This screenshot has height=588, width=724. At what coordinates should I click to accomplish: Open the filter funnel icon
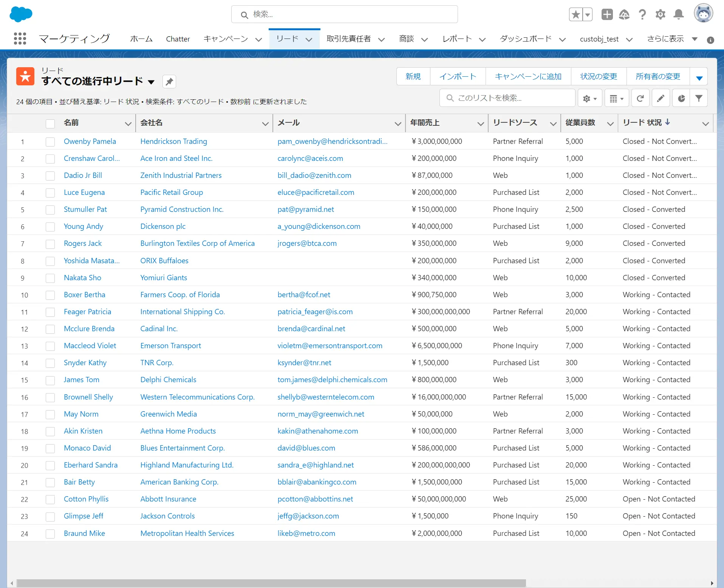click(699, 99)
